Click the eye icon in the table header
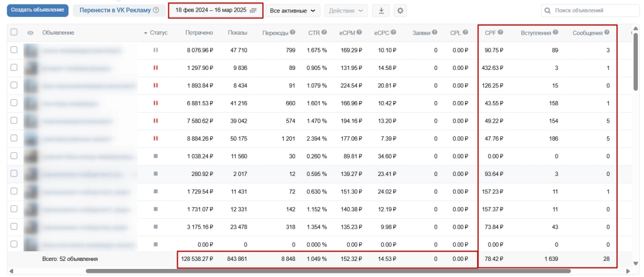Image resolution: width=644 pixels, height=277 pixels. (x=30, y=33)
